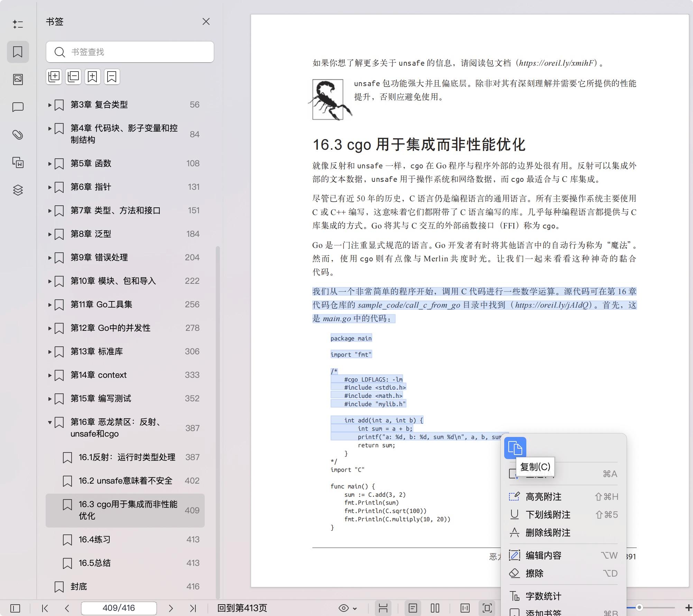
Task: Open the comments panel icon
Action: 18,107
